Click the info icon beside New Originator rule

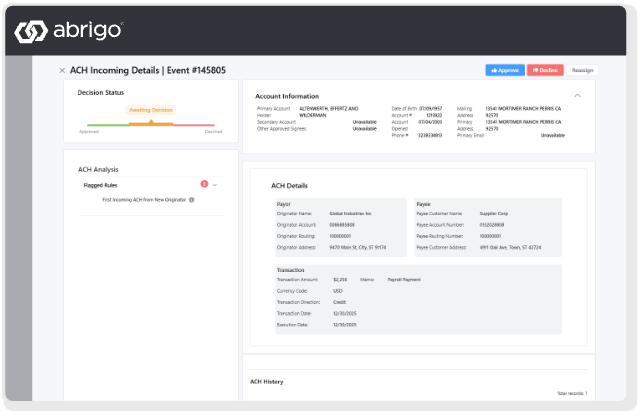coord(192,200)
